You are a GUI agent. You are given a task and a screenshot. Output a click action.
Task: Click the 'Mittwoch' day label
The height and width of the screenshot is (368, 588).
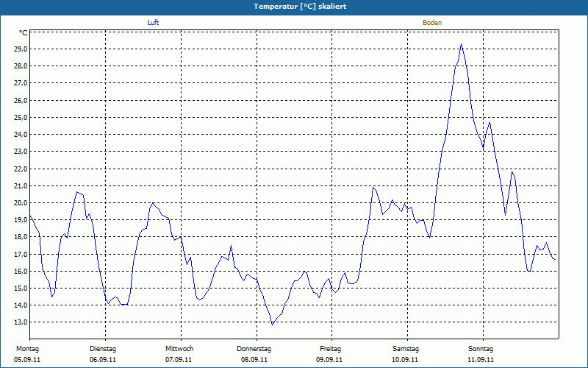tap(179, 349)
